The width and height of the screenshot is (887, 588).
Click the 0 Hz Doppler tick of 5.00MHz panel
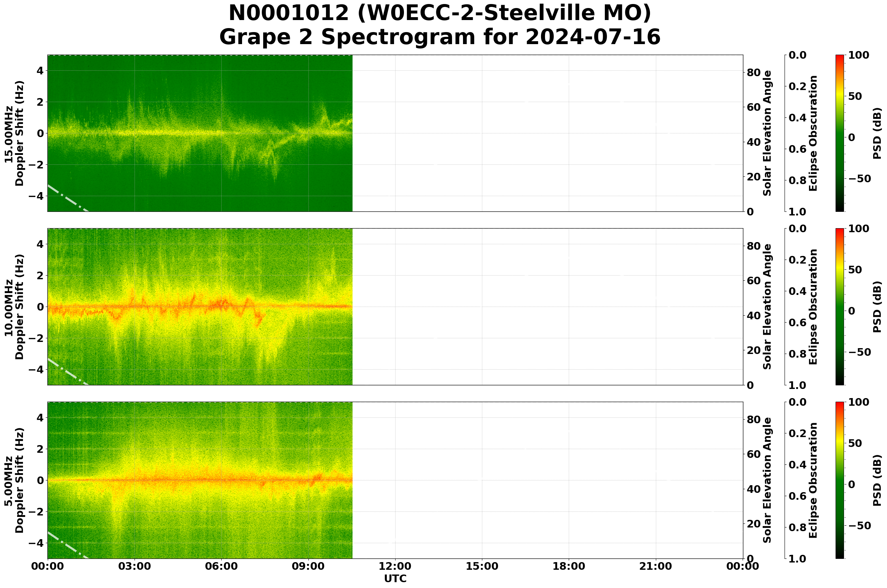40,480
